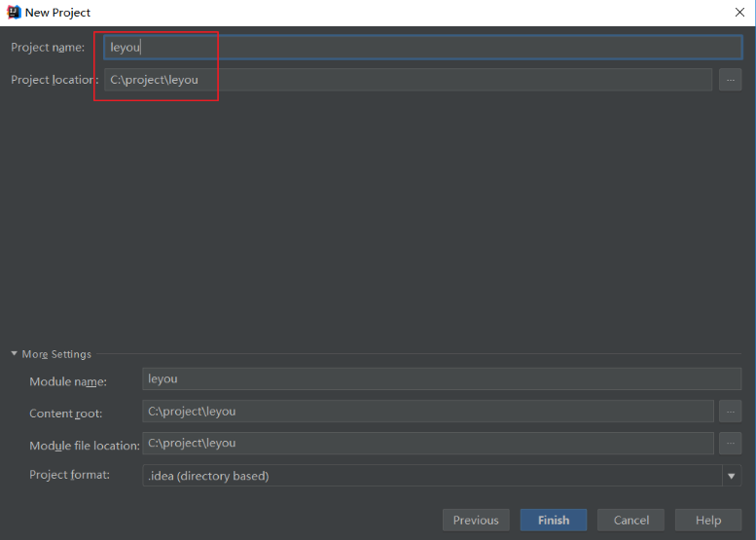Click Finish to create the project
756x540 pixels.
point(554,520)
